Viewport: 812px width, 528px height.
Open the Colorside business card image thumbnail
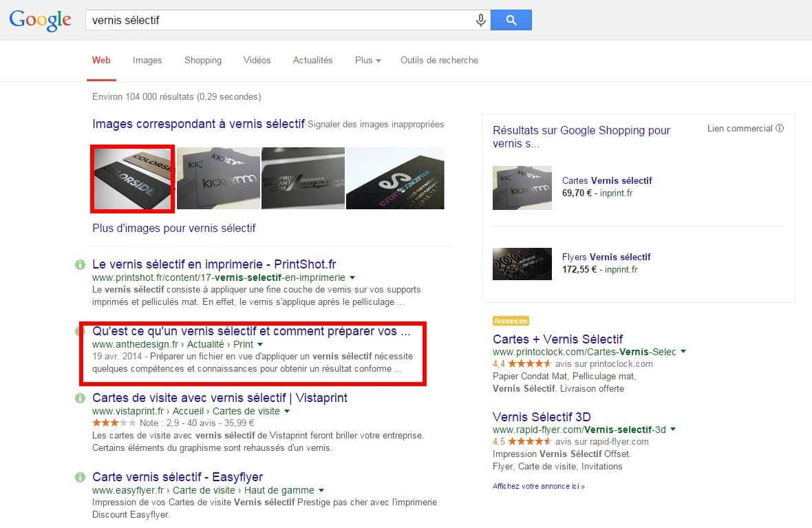tap(133, 179)
